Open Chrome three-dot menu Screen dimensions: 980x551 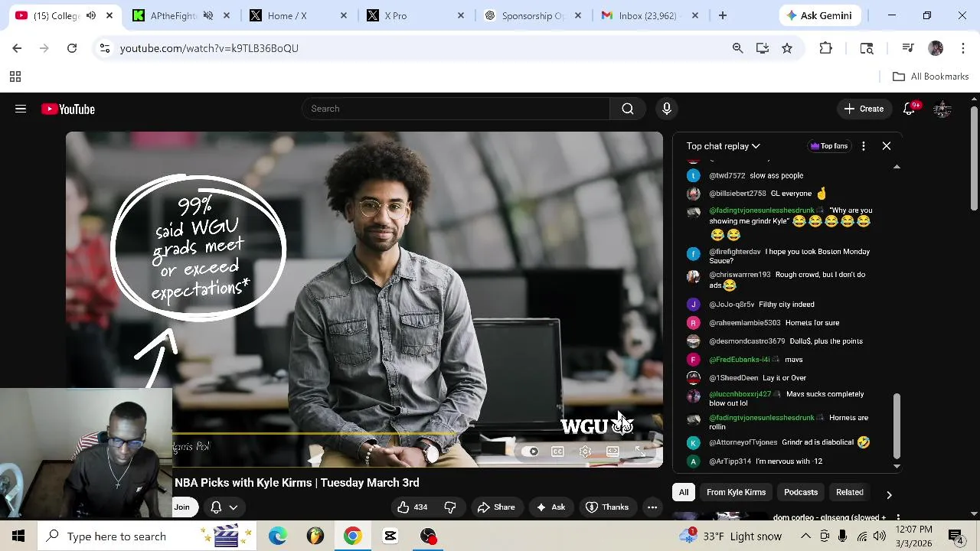(x=963, y=48)
